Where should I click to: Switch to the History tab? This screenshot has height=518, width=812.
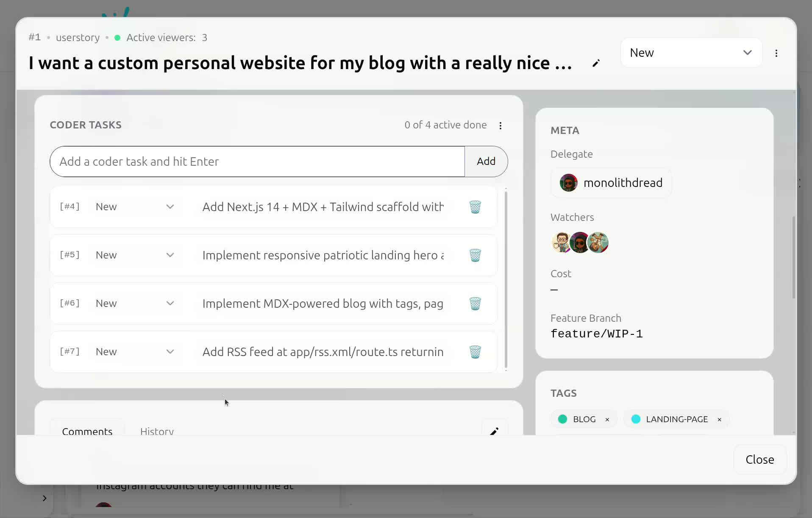(157, 430)
